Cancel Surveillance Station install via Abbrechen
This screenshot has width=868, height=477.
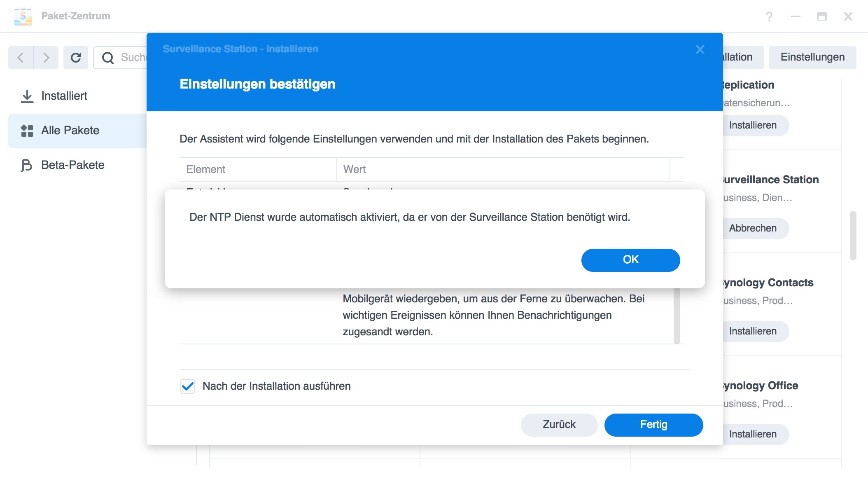754,228
